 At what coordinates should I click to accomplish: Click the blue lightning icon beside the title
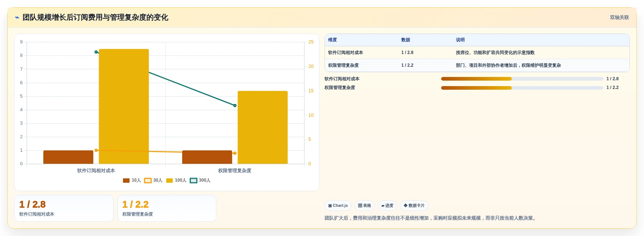point(17,18)
